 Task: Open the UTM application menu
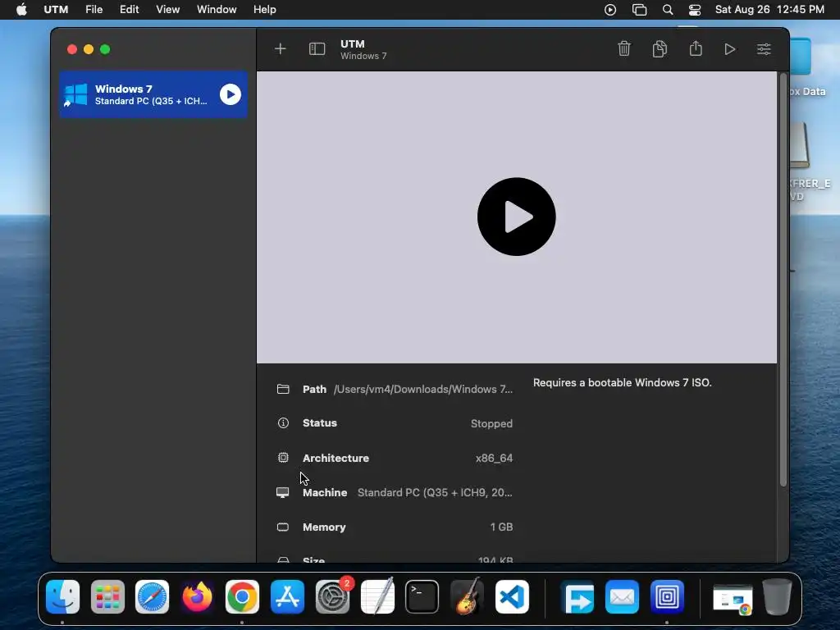(x=56, y=10)
